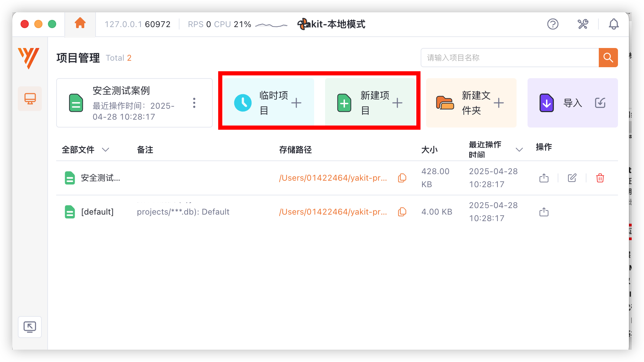644x362 pixels.
Task: Expand the 全部文件 filter dropdown
Action: [106, 150]
